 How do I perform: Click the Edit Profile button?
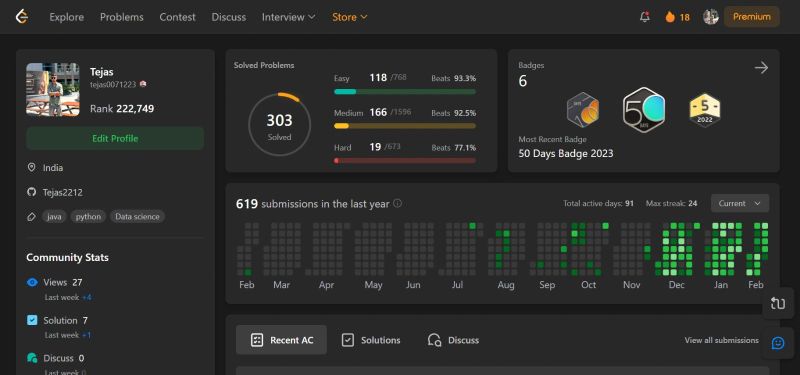coord(115,138)
